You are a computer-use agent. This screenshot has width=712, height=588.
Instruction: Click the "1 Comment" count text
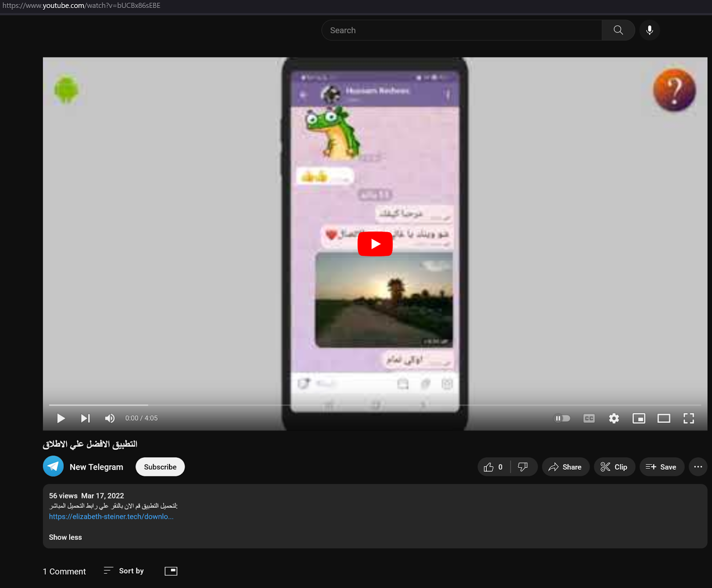click(65, 572)
